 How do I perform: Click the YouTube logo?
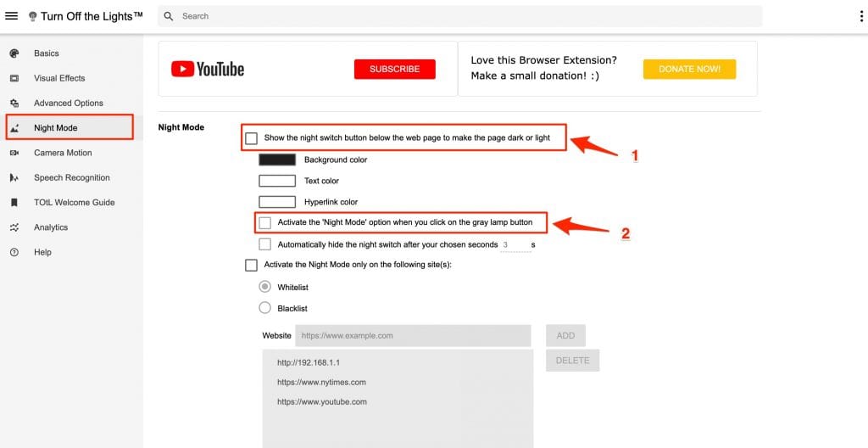208,69
